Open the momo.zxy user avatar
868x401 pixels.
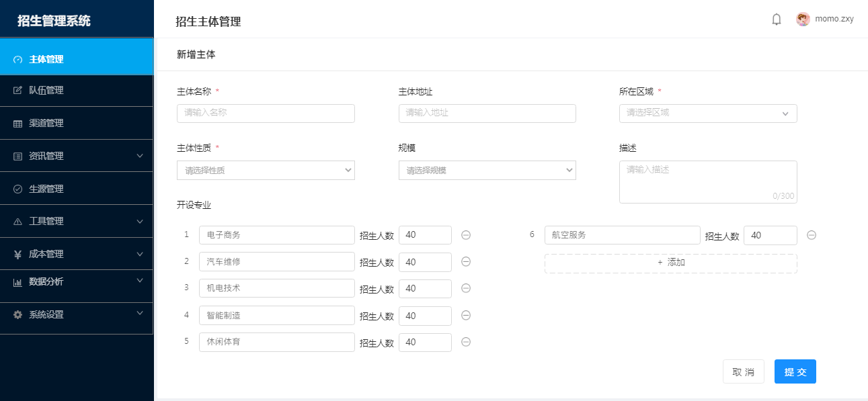(803, 19)
